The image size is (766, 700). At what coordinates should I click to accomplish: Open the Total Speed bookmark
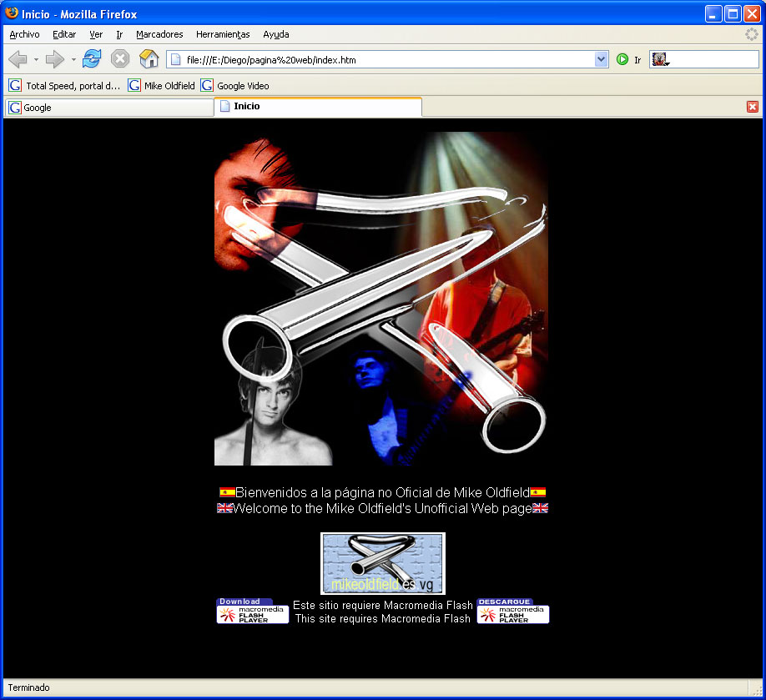tap(64, 85)
